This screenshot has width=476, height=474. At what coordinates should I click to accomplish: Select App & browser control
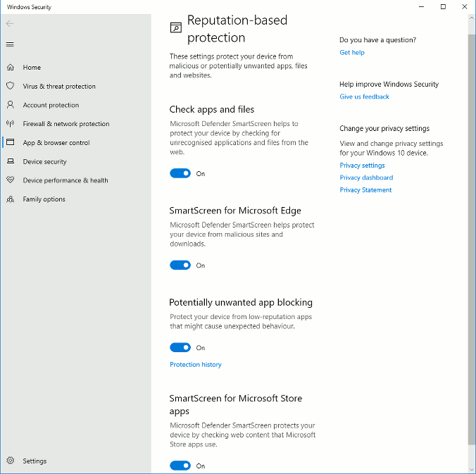point(76,142)
